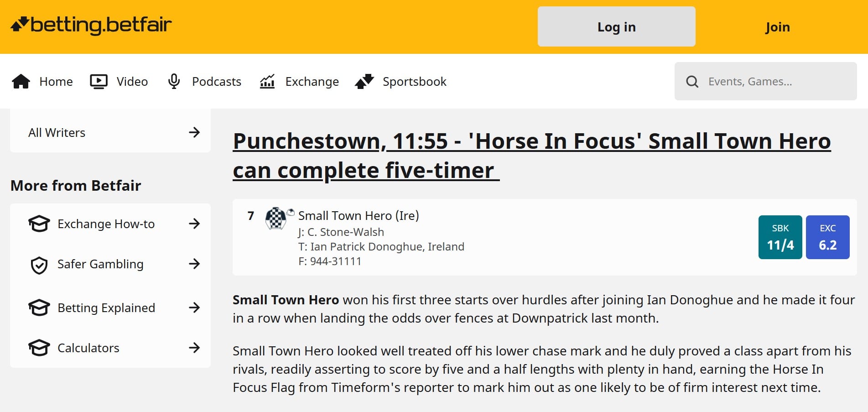This screenshot has width=868, height=412.
Task: Click the Video player icon
Action: [x=99, y=82]
